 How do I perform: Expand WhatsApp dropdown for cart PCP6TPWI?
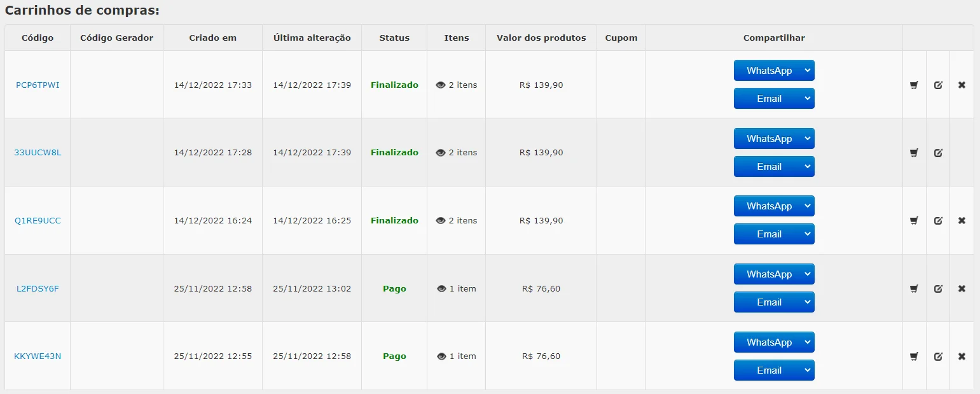coord(808,71)
